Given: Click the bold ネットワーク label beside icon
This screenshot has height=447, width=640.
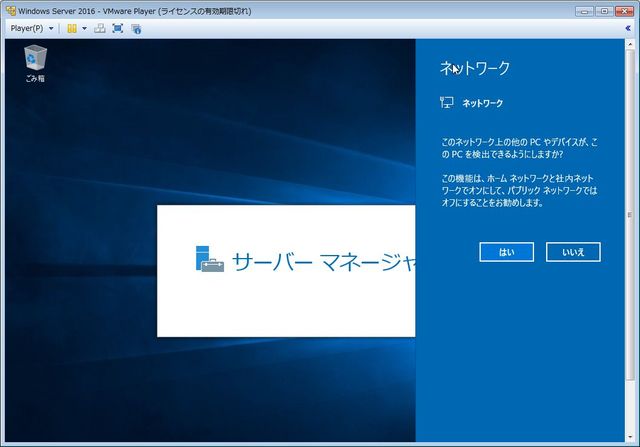Looking at the screenshot, I should coord(482,103).
